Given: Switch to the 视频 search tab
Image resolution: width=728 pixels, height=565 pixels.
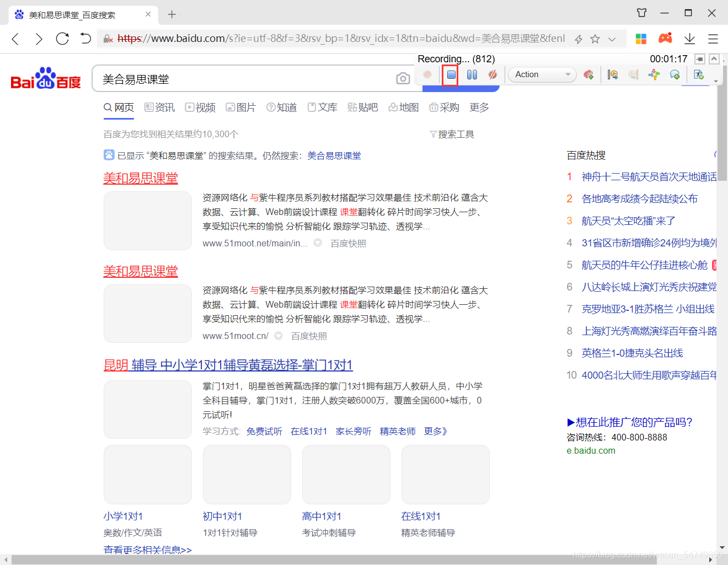Looking at the screenshot, I should pos(200,107).
